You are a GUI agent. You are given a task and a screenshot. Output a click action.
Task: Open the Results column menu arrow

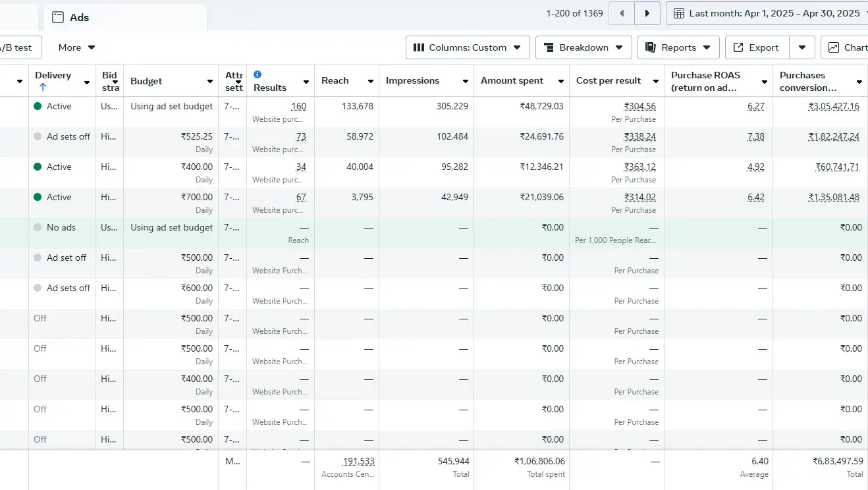click(x=306, y=82)
